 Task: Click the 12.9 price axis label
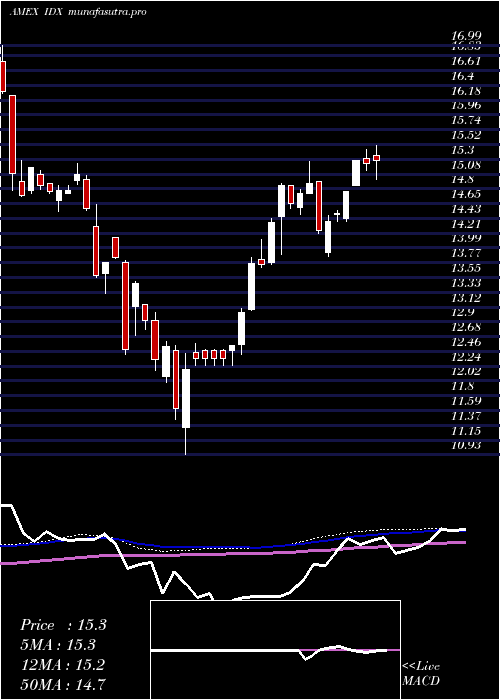[x=463, y=312]
